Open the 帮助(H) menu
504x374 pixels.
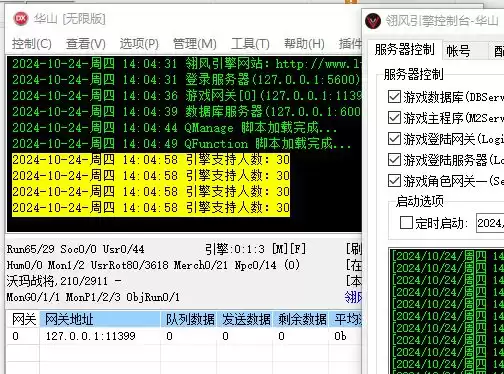tap(304, 44)
